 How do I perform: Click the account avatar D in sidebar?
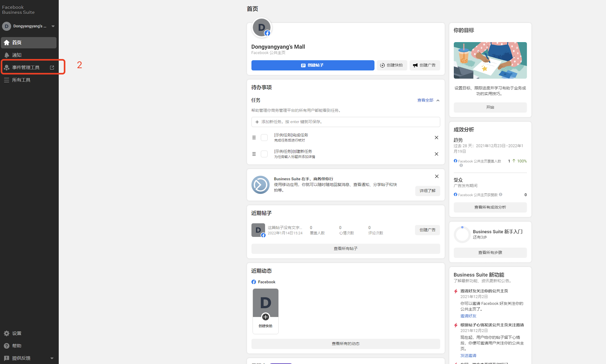7,26
